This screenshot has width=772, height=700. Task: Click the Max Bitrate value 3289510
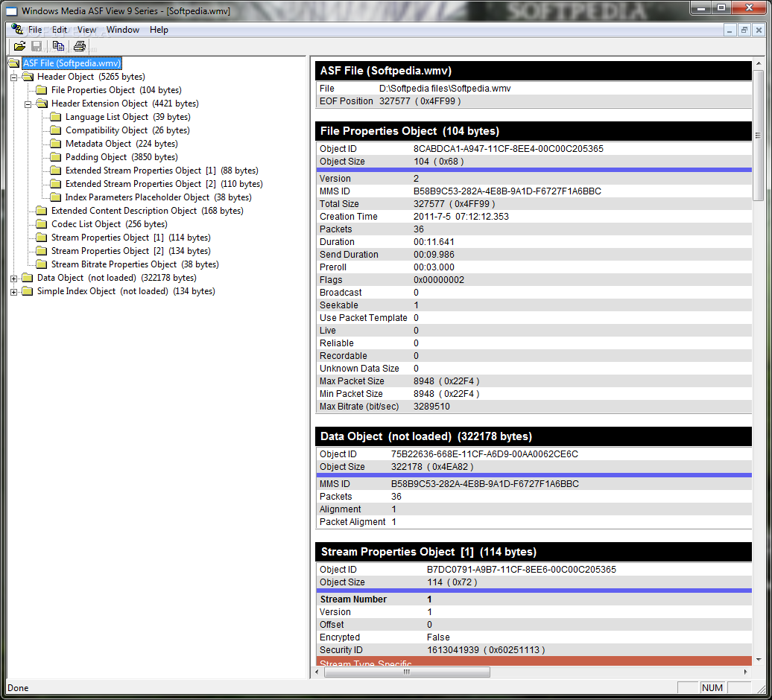coord(431,407)
